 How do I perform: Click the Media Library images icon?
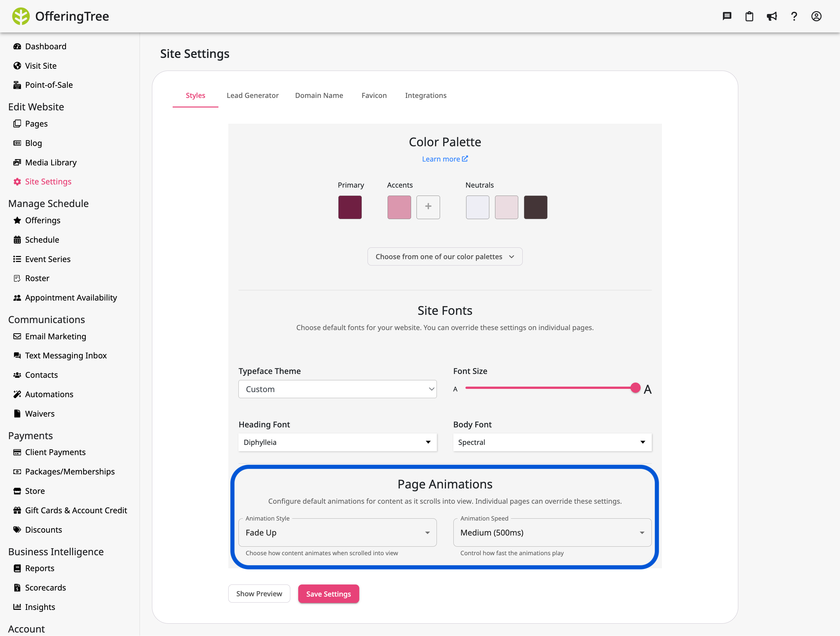(17, 162)
